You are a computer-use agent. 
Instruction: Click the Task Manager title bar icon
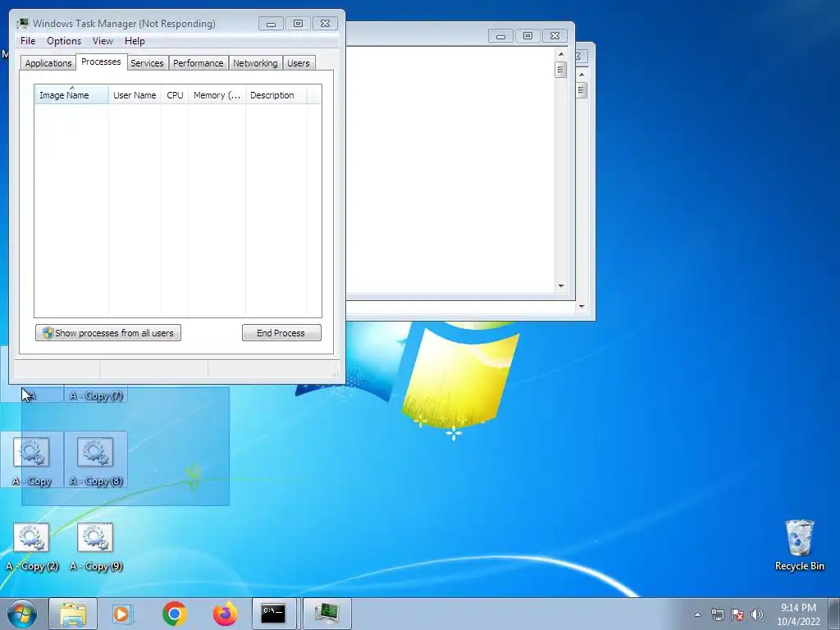tap(22, 24)
